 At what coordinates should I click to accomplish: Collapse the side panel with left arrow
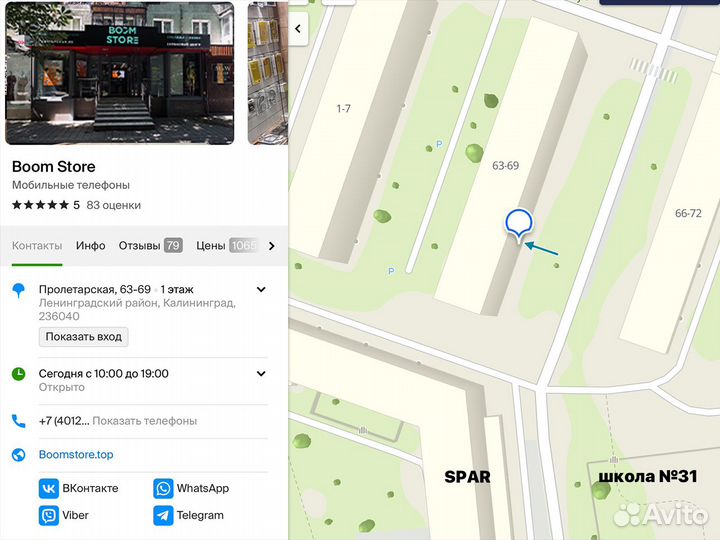pyautogui.click(x=298, y=29)
